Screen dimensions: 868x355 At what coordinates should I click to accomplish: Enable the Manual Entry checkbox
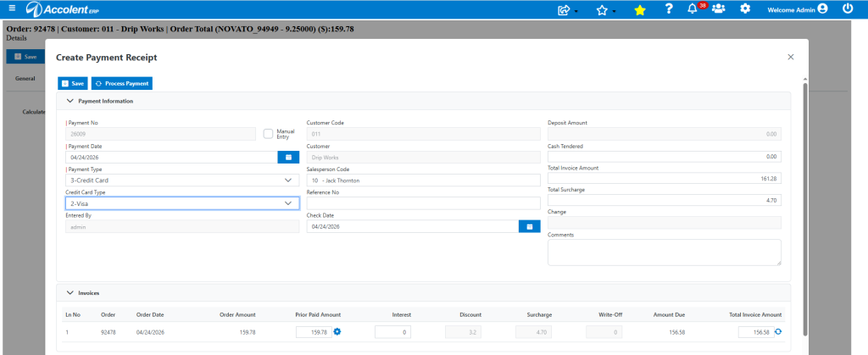pyautogui.click(x=269, y=134)
